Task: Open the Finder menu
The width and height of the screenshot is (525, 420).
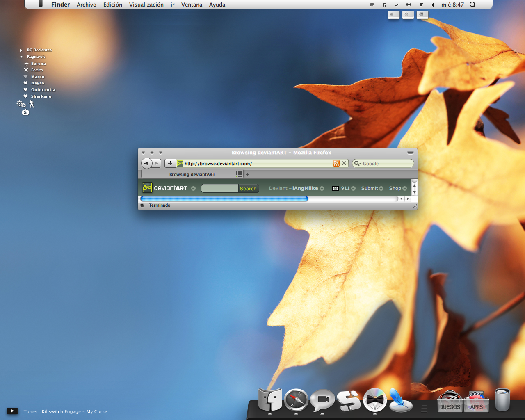Action: (61, 5)
